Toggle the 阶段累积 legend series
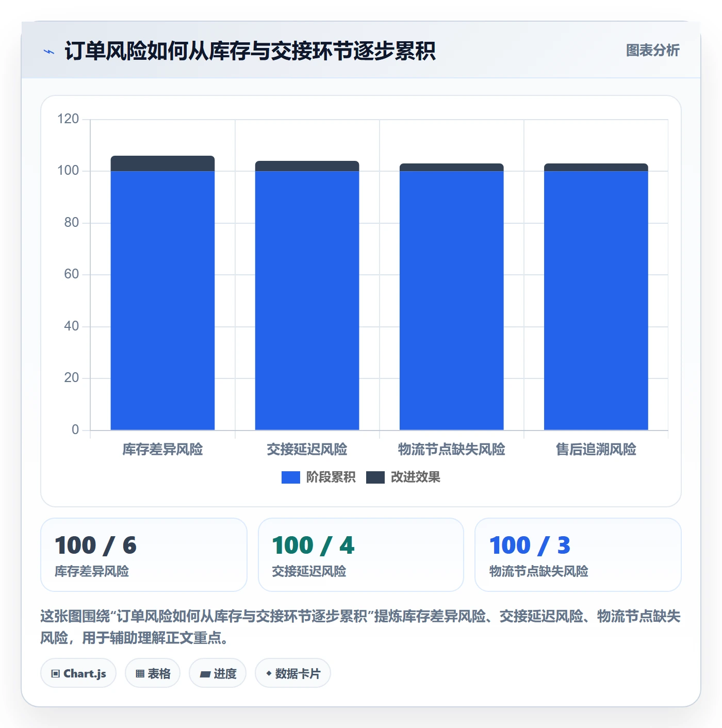The height and width of the screenshot is (728, 722). (318, 477)
